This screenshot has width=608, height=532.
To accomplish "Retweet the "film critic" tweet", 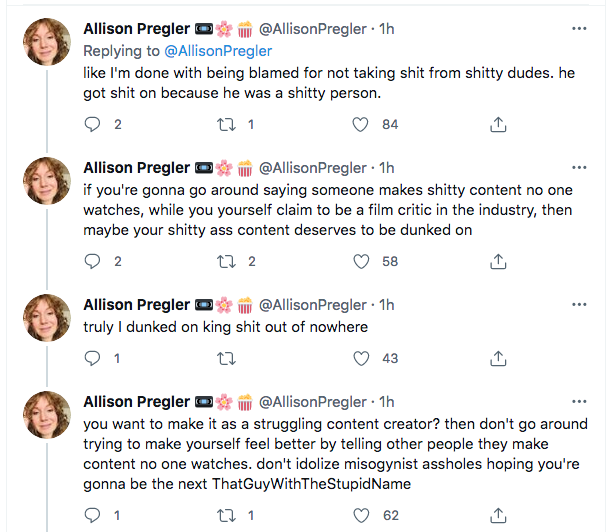I will (228, 261).
